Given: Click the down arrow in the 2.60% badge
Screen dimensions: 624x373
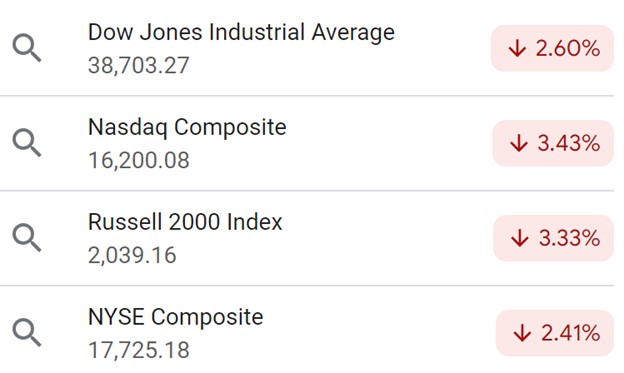Looking at the screenshot, I should (517, 49).
